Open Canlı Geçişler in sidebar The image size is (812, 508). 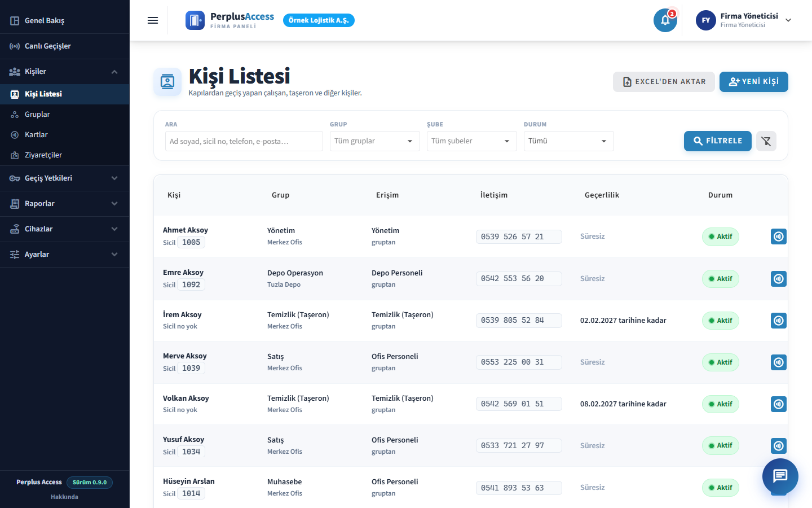[65, 46]
